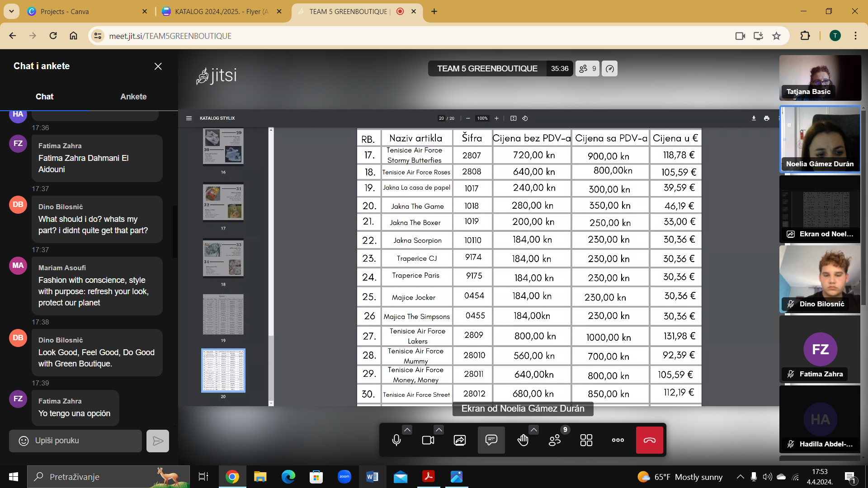Open Zoom from the taskbar
Image resolution: width=868 pixels, height=488 pixels.
tap(344, 477)
